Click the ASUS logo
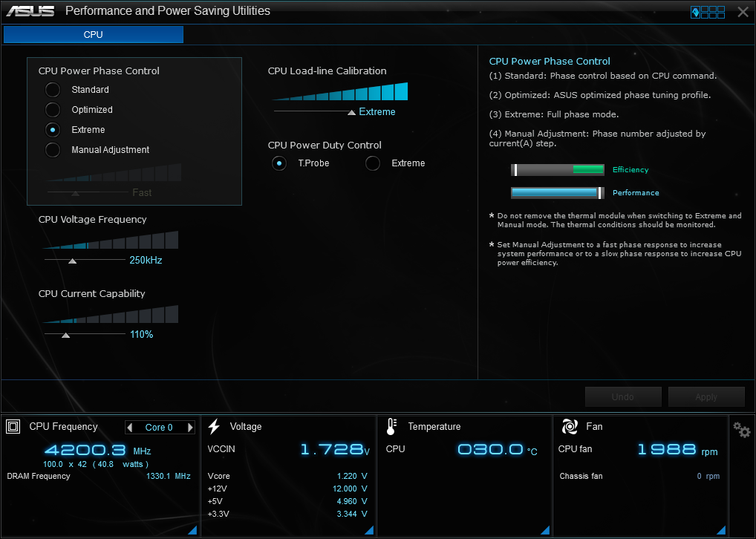The height and width of the screenshot is (539, 756). point(30,11)
